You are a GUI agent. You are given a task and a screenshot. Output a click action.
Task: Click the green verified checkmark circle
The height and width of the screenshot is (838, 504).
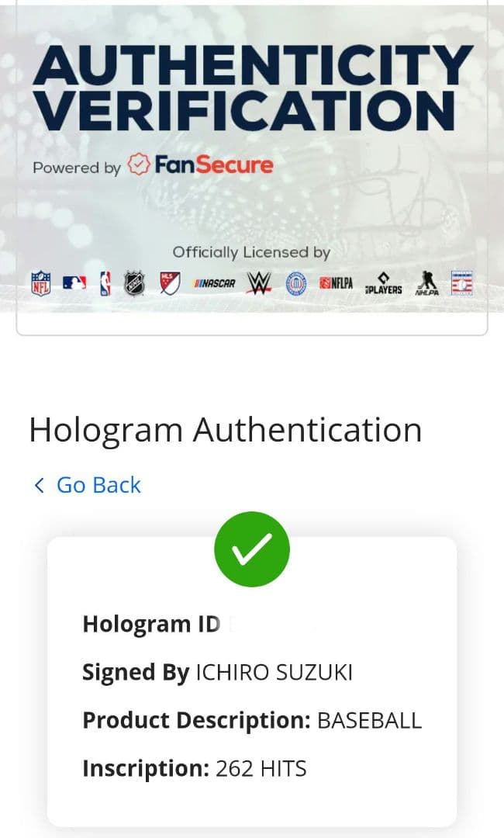coord(252,549)
